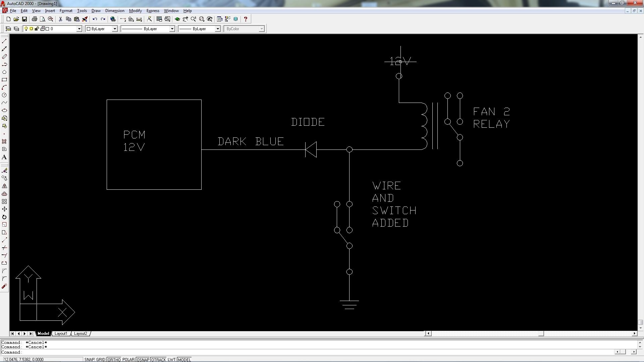Toggle OSNAP in status bar

[x=143, y=360]
